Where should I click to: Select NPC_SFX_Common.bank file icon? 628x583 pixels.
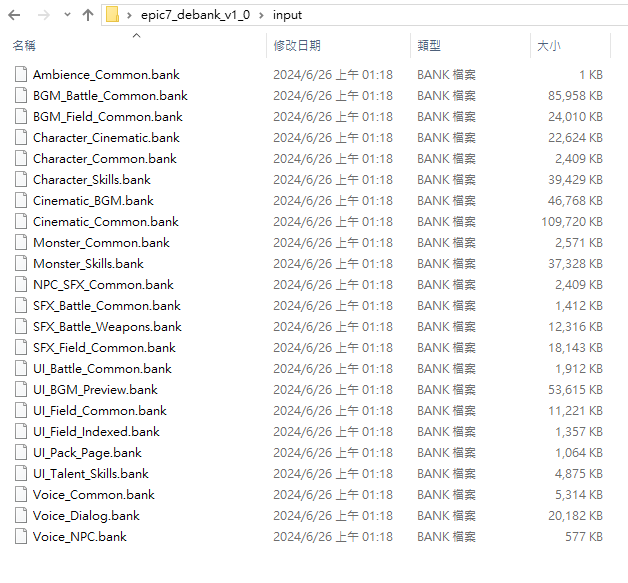(21, 285)
